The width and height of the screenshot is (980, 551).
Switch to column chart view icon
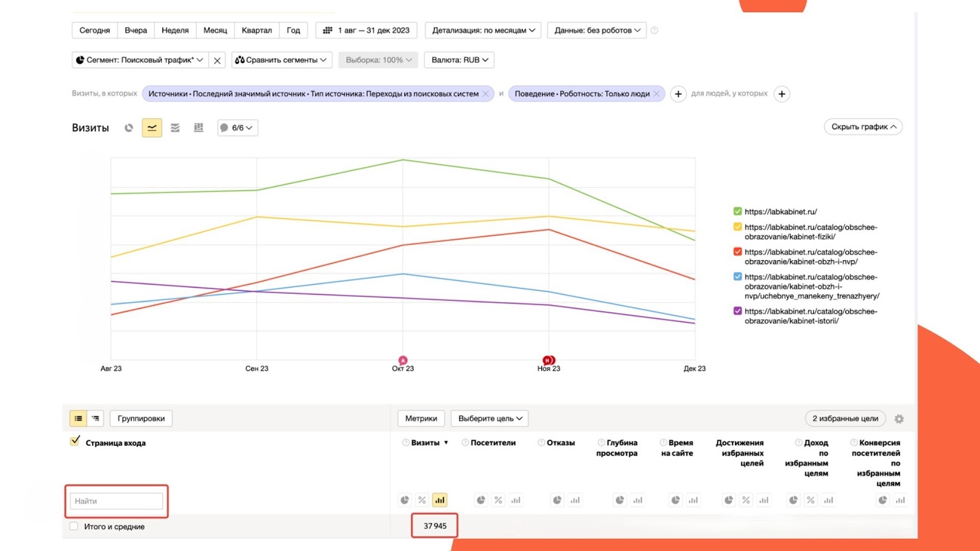coord(198,128)
